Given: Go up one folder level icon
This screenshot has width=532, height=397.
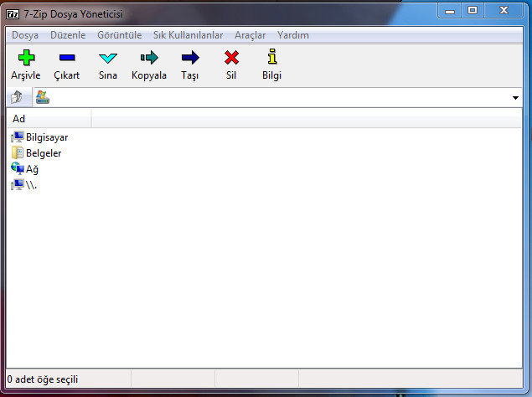Looking at the screenshot, I should pos(17,97).
